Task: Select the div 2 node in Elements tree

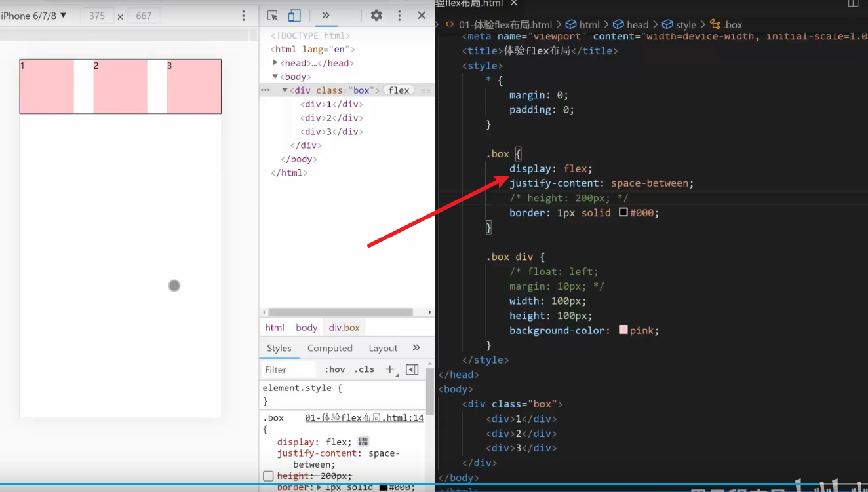Action: pyautogui.click(x=331, y=118)
